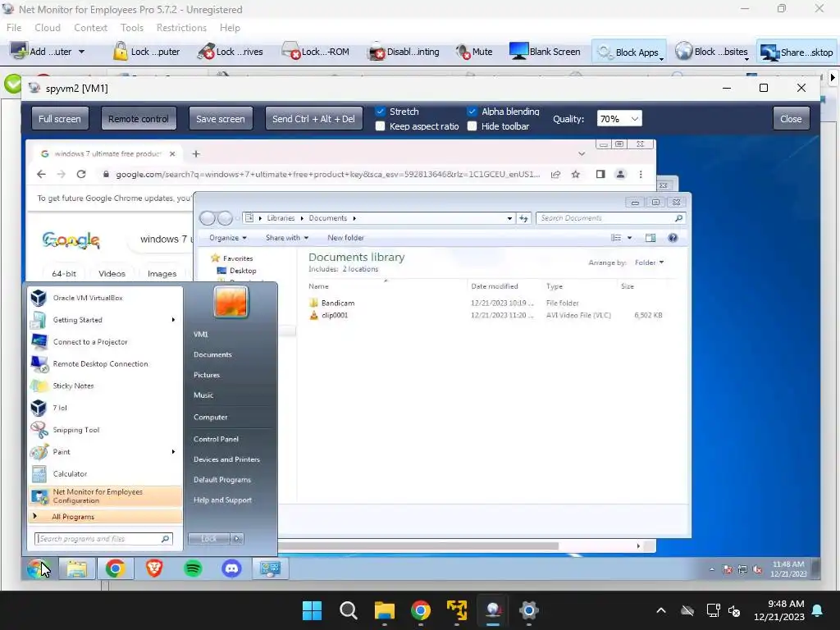The image size is (840, 630).
Task: Click Explorer help question mark icon
Action: pyautogui.click(x=673, y=238)
